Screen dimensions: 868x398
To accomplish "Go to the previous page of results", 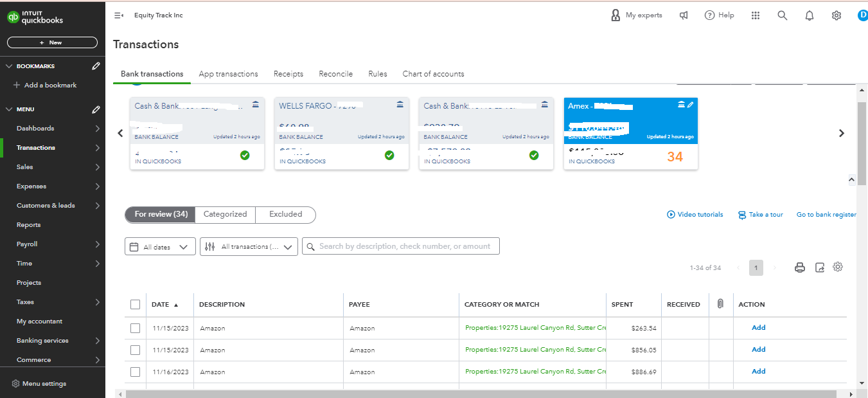I will tap(738, 267).
